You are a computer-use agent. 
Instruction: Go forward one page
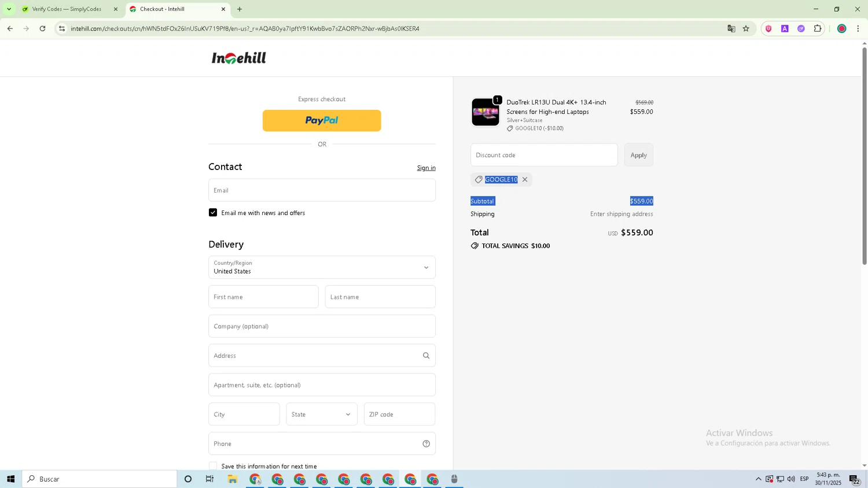[x=26, y=28]
